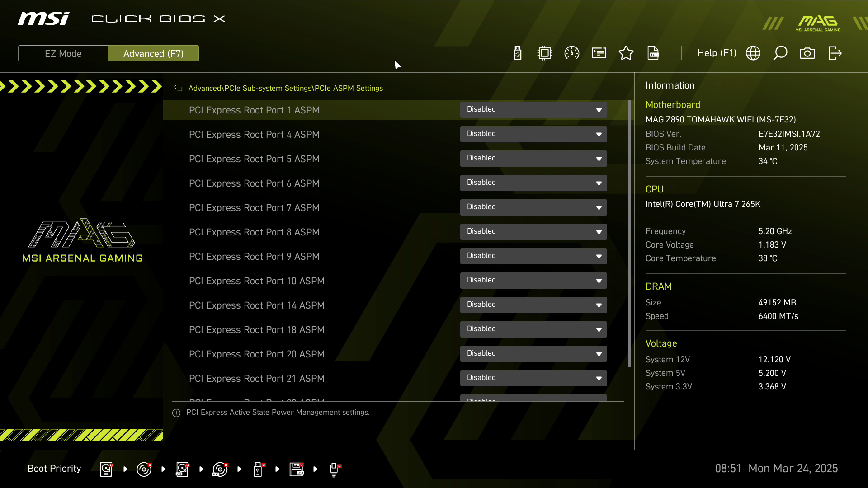
Task: Open the speedometer performance icon
Action: click(x=572, y=53)
